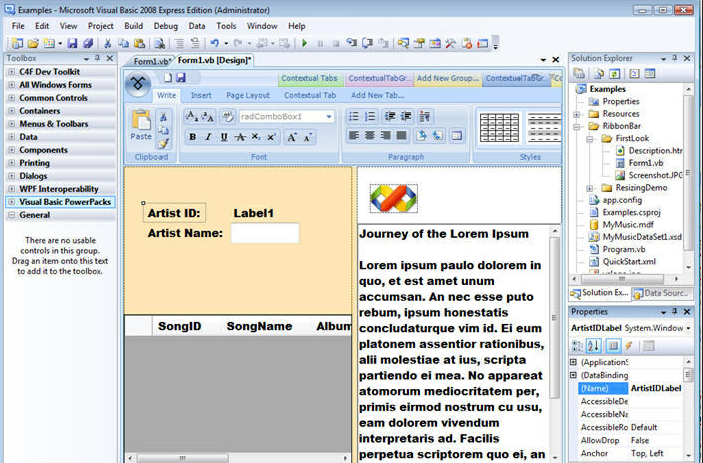Click the align left icon in Paragraph group
This screenshot has width=703, height=463.
[354, 135]
